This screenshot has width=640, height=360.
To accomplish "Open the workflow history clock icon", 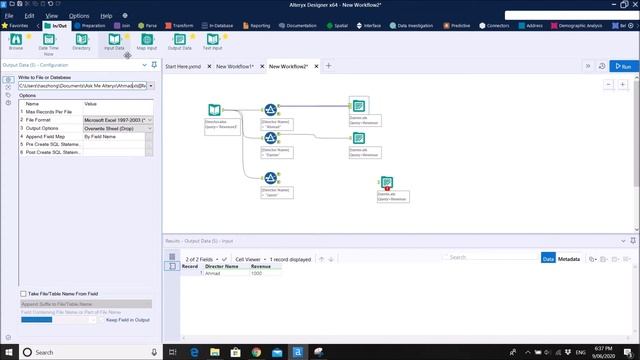I will (x=602, y=66).
